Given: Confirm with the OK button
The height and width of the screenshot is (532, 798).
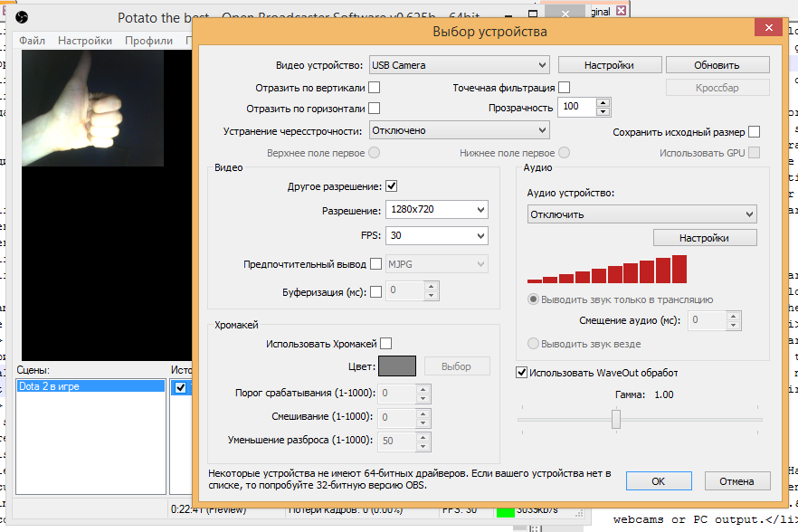Looking at the screenshot, I should [x=659, y=481].
